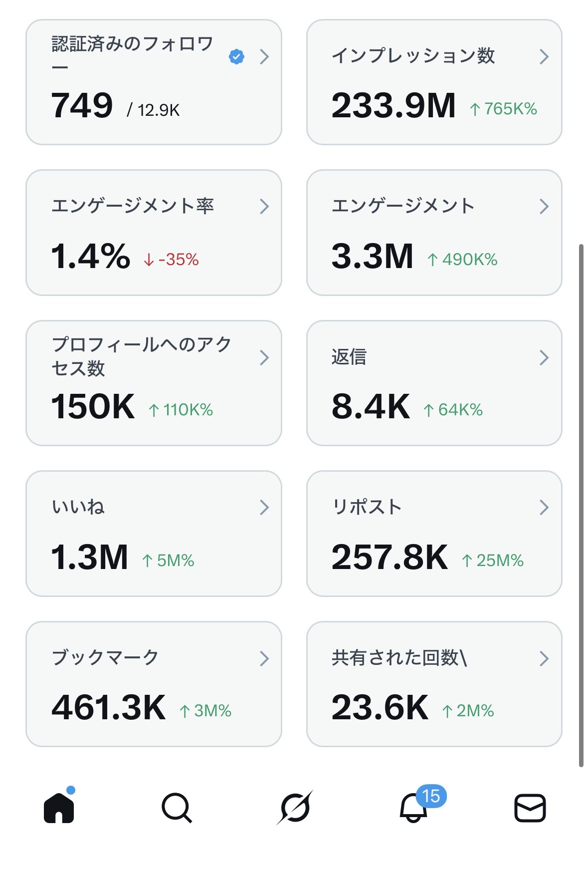Click the 15 notifications badge
The image size is (588, 873).
pos(431,796)
